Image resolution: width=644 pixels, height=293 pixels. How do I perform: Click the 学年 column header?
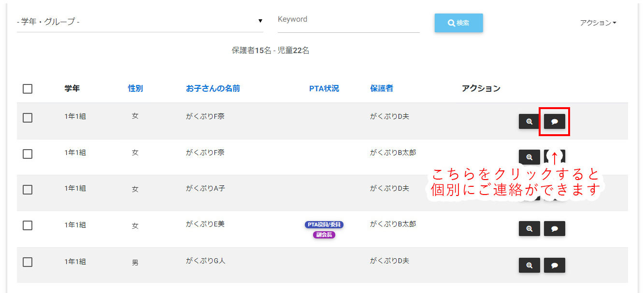point(72,88)
